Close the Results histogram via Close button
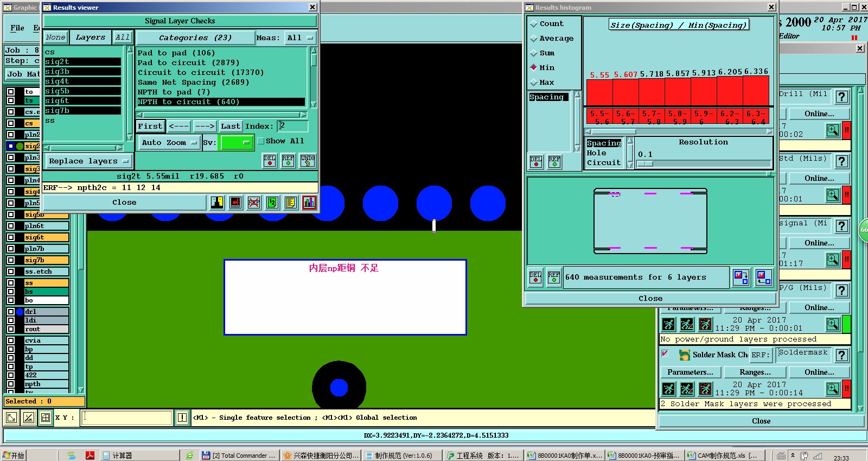868x461 pixels. click(x=650, y=298)
